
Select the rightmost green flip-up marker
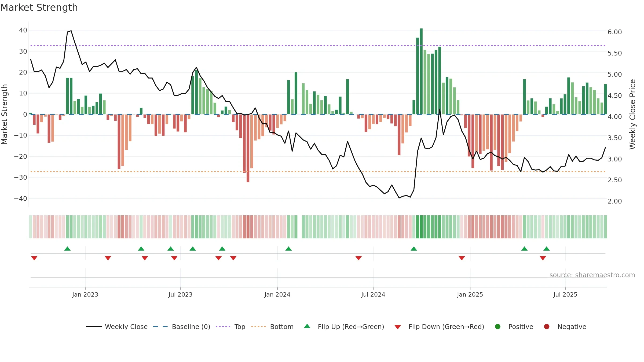(x=547, y=249)
